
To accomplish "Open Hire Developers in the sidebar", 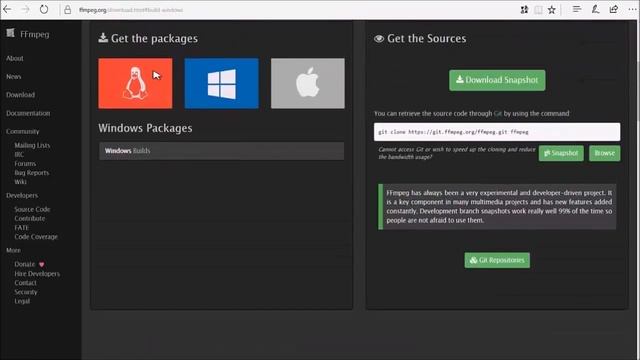I will [37, 273].
